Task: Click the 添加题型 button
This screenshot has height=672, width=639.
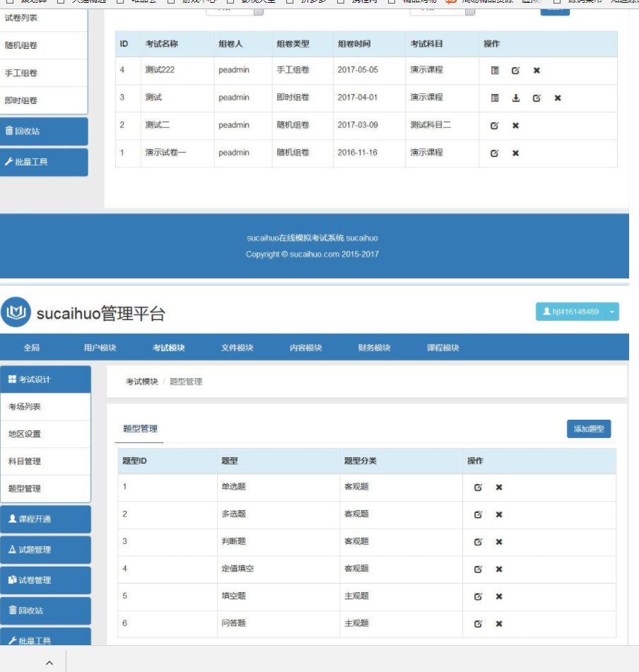Action: pyautogui.click(x=588, y=429)
